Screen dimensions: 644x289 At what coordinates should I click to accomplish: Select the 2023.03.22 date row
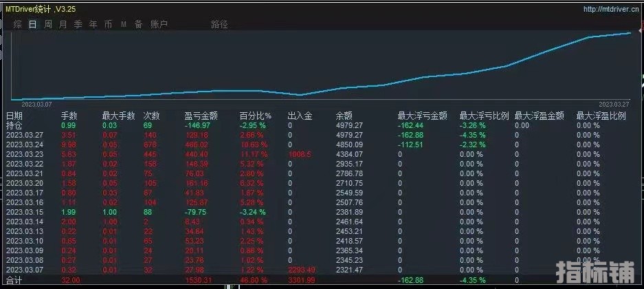click(x=25, y=164)
